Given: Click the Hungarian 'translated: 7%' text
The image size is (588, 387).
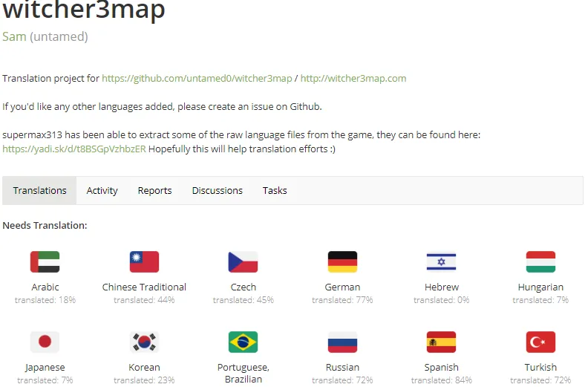Looking at the screenshot, I should [540, 300].
